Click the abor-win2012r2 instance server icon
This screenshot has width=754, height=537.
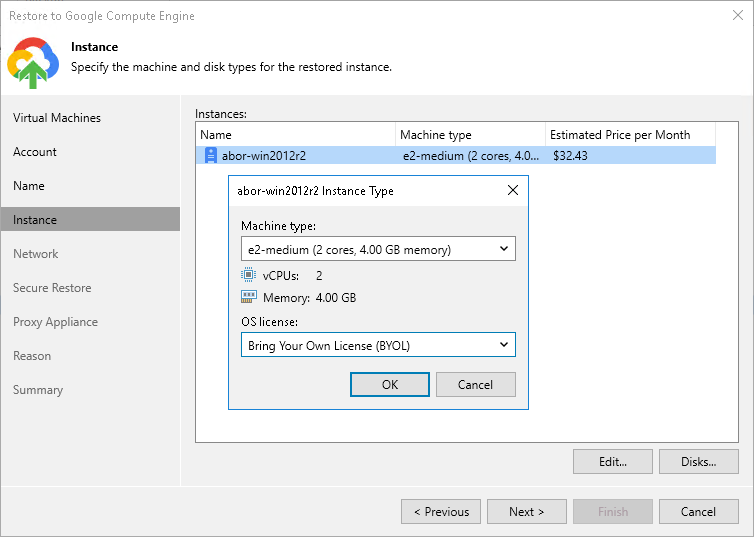click(211, 156)
